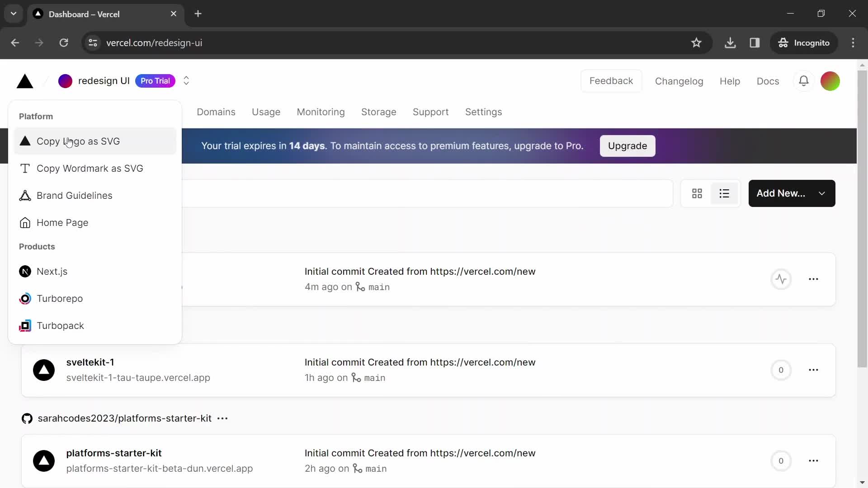Screen dimensions: 868x488
Task: Switch to grid view layout
Action: tap(697, 193)
